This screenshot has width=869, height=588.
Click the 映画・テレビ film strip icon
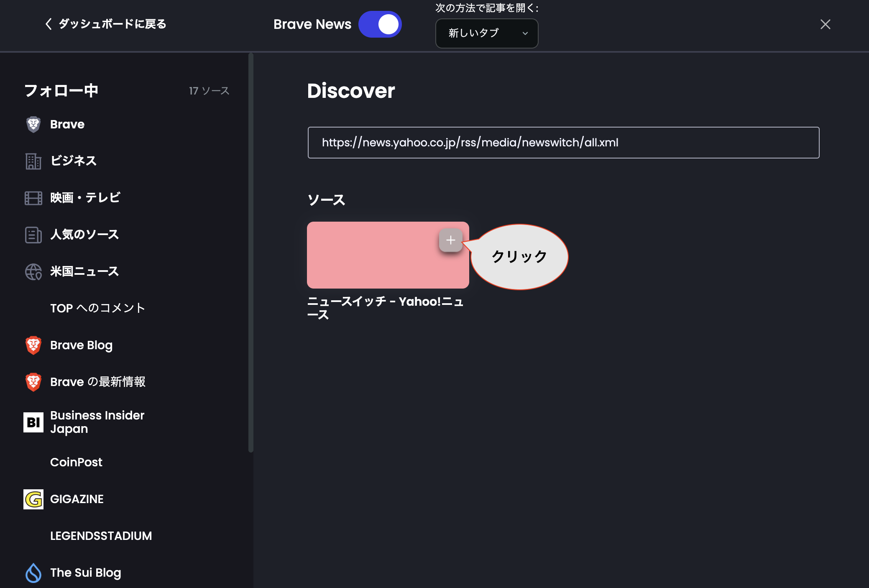(x=33, y=198)
